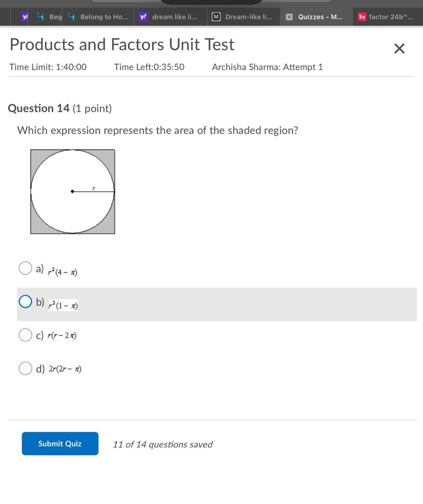Close the Quizzes browser tab

[x=289, y=17]
